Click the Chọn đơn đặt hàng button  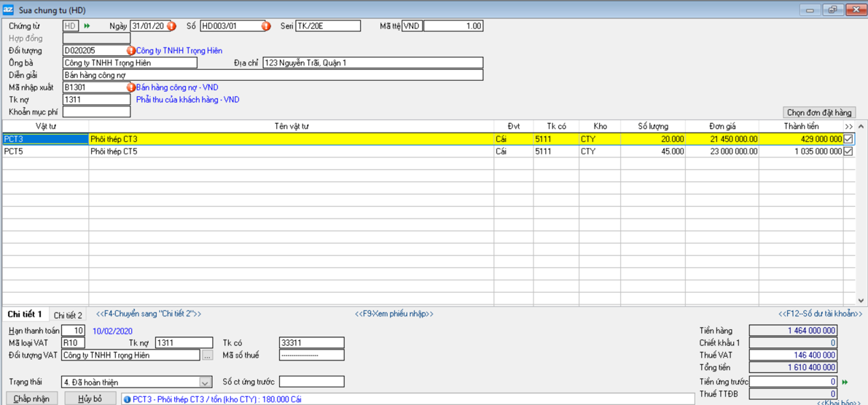tap(818, 113)
